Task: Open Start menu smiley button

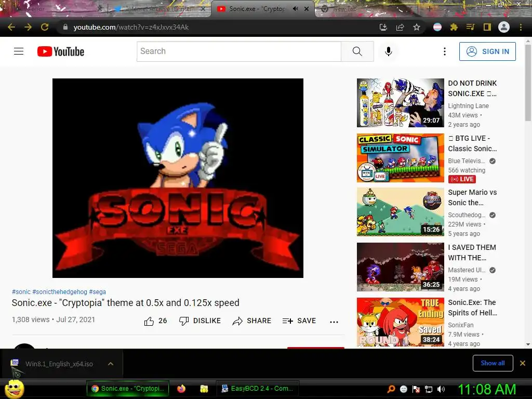Action: (x=14, y=389)
